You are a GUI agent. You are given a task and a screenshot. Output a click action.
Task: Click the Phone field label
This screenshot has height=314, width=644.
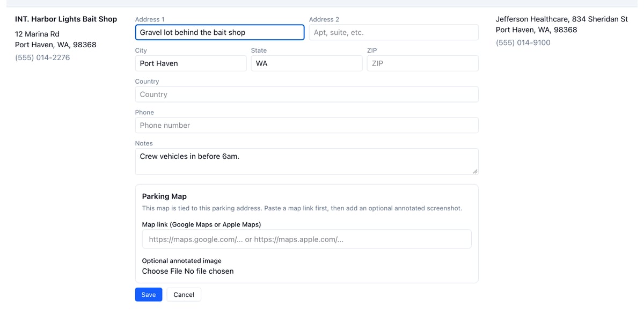[144, 113]
